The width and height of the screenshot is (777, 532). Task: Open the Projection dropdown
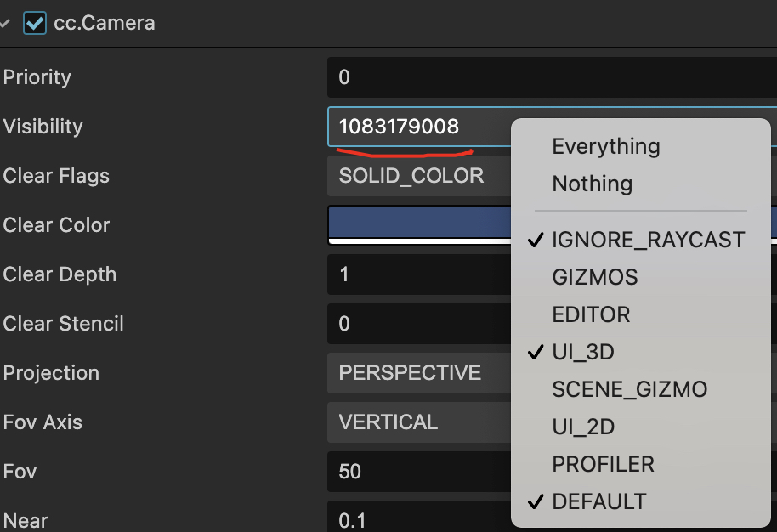(417, 373)
